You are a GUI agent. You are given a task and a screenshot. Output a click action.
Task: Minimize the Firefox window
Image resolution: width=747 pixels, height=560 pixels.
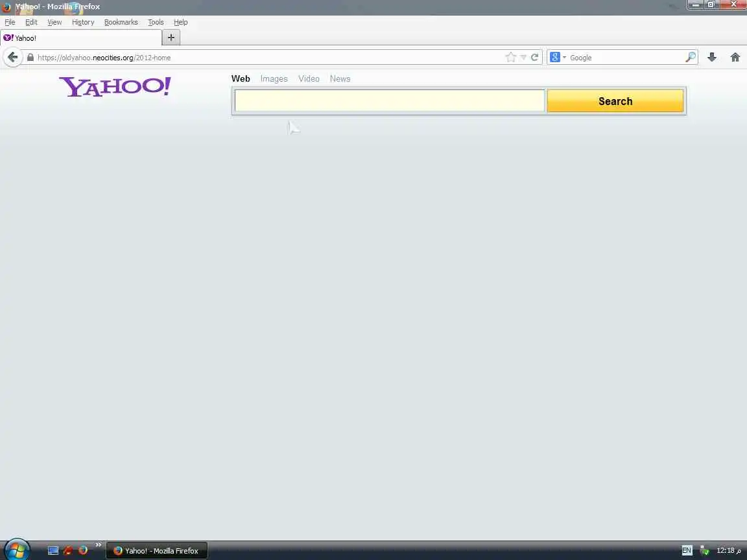tap(695, 5)
